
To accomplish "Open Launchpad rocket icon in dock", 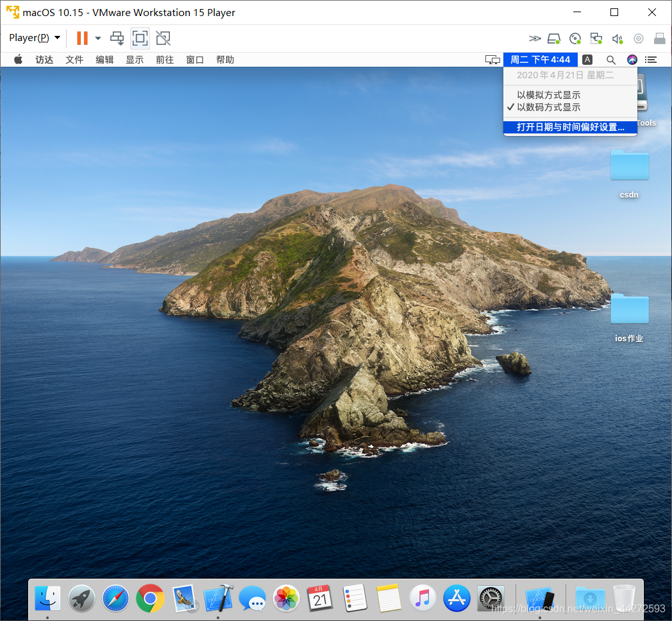I will pyautogui.click(x=82, y=599).
